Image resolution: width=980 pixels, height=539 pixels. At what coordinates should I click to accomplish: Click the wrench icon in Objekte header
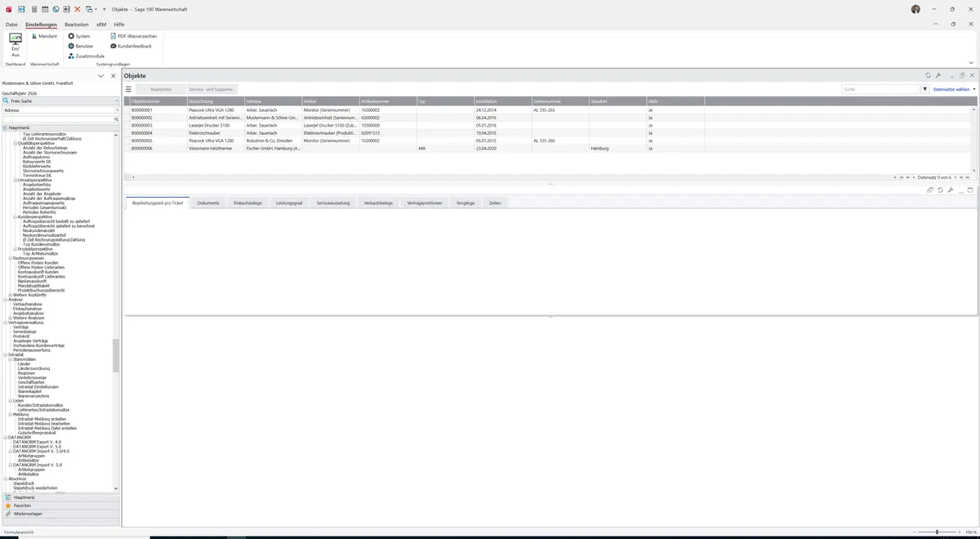[938, 75]
